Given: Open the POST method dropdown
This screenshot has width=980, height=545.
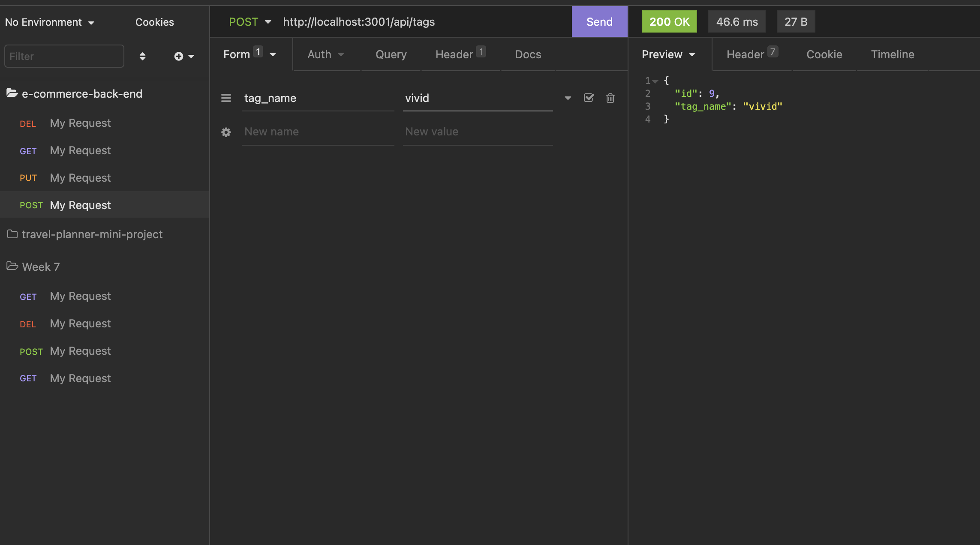Looking at the screenshot, I should point(250,22).
